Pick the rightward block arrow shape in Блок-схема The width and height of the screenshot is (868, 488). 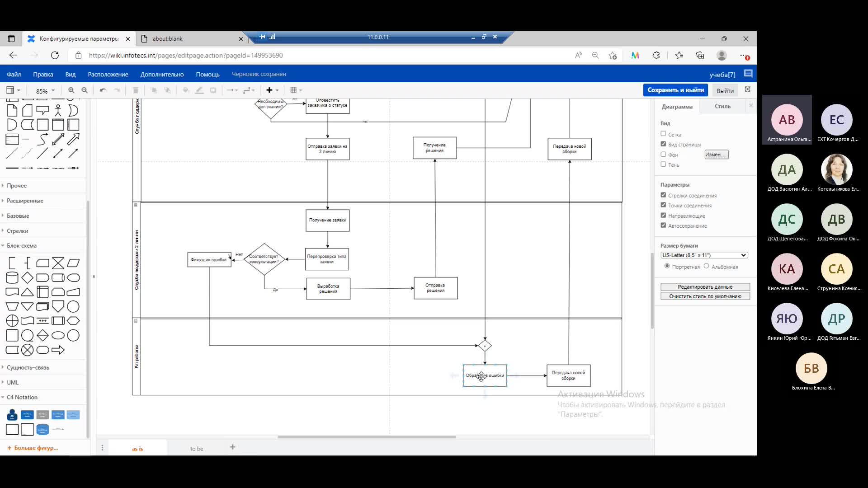[58, 350]
